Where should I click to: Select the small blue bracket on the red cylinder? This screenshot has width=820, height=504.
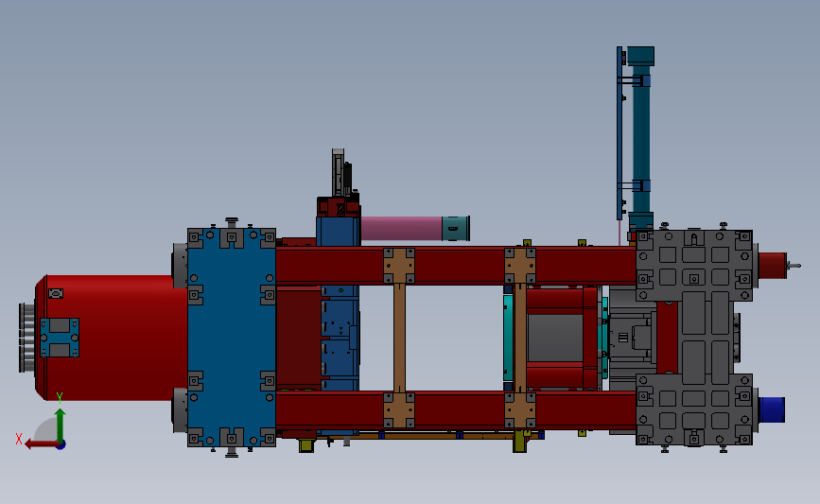point(60,338)
